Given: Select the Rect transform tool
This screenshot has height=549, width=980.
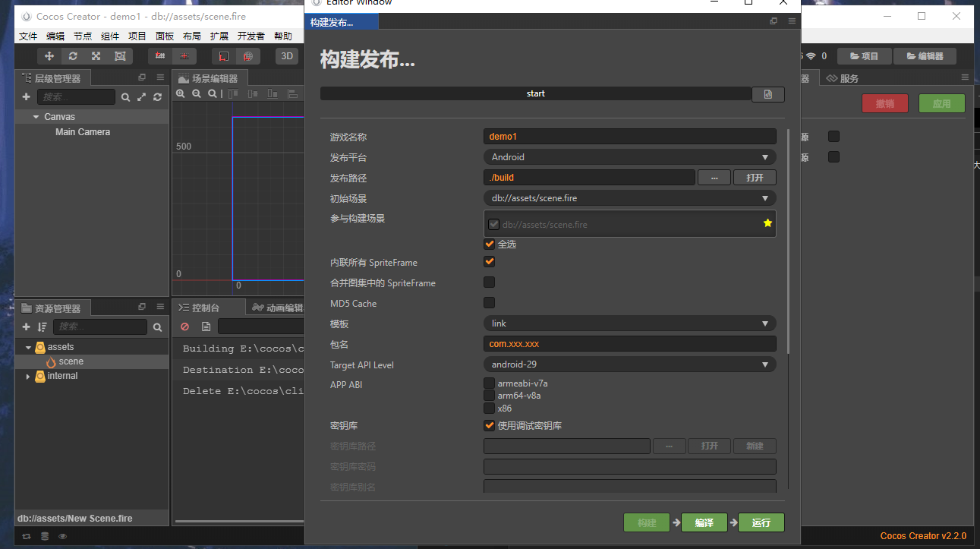Looking at the screenshot, I should pyautogui.click(x=120, y=56).
